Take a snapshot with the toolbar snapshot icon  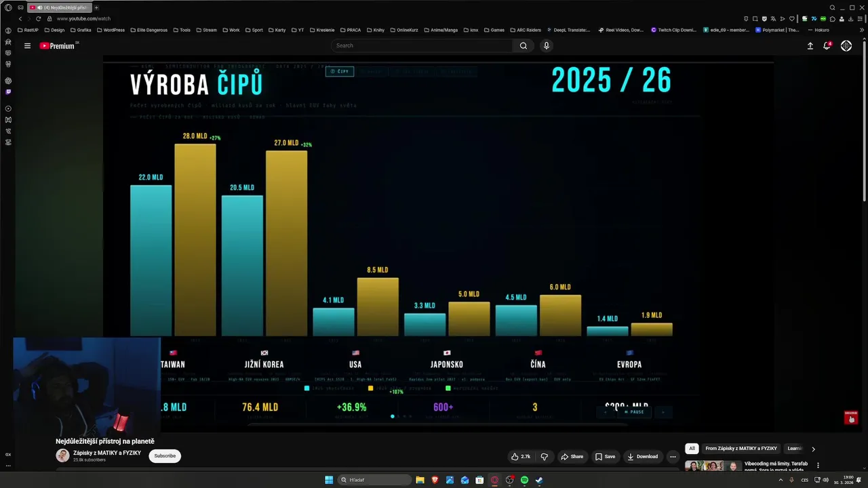[755, 18]
